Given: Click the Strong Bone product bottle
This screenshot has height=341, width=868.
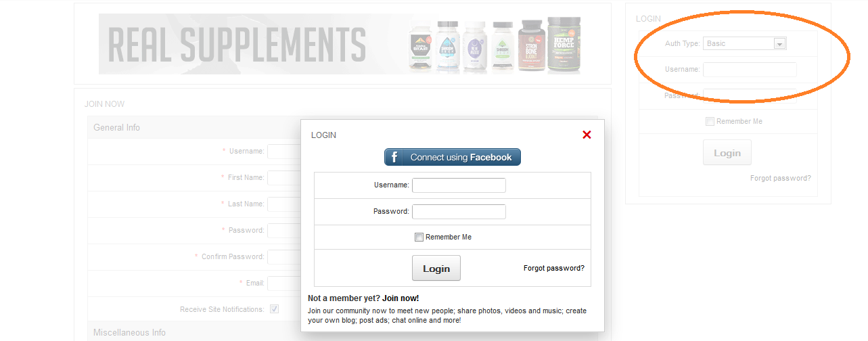Looking at the screenshot, I should 530,46.
